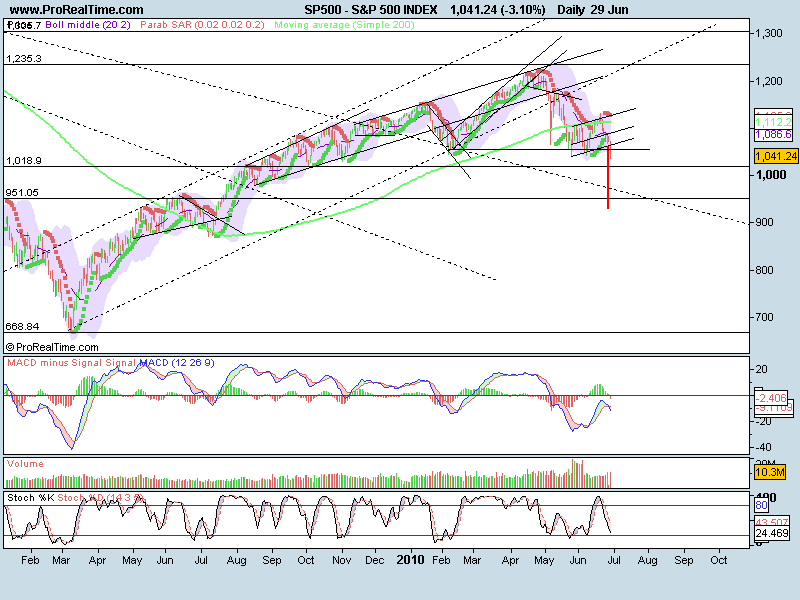
Task: Select Moving average (Simple 200) label
Action: click(x=344, y=24)
